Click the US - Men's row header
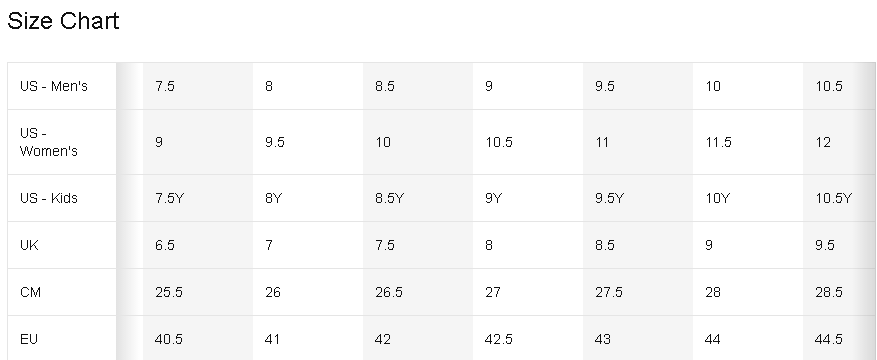Viewport: 877px width, 360px height. pyautogui.click(x=62, y=86)
